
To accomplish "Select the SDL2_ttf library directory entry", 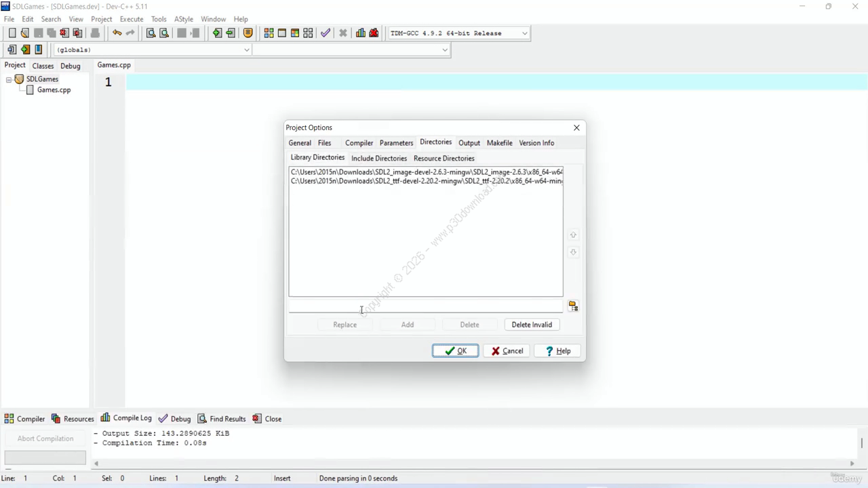I will (427, 181).
